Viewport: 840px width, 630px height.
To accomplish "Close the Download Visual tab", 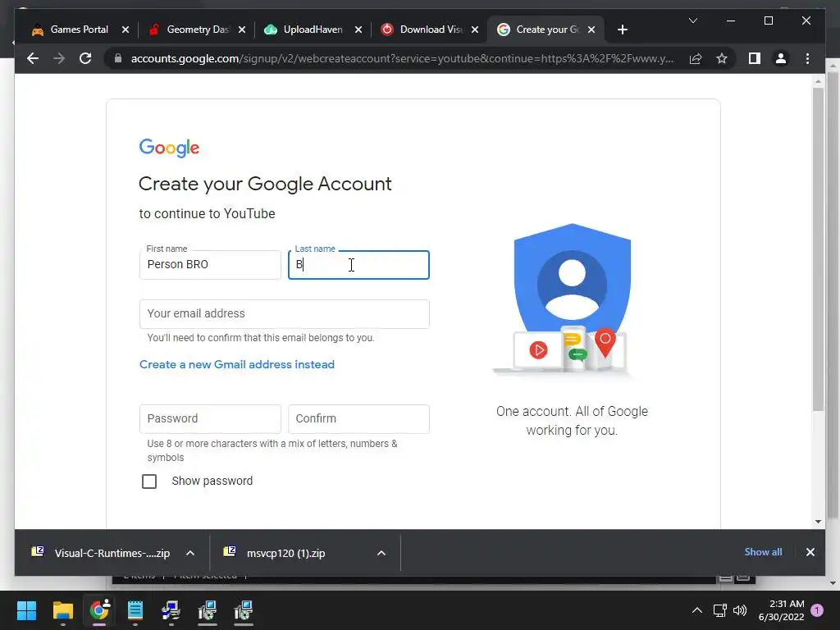I will pos(475,30).
